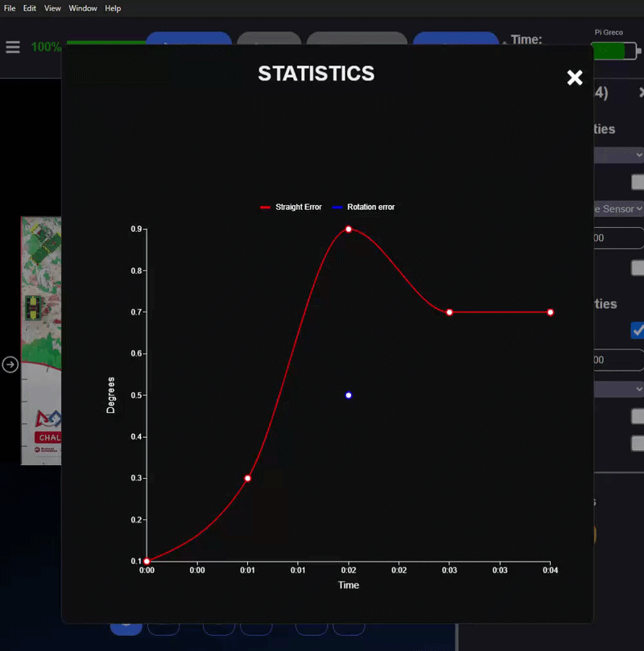Tick the blue checked checkbox in right panel
This screenshot has width=644, height=651.
[638, 331]
